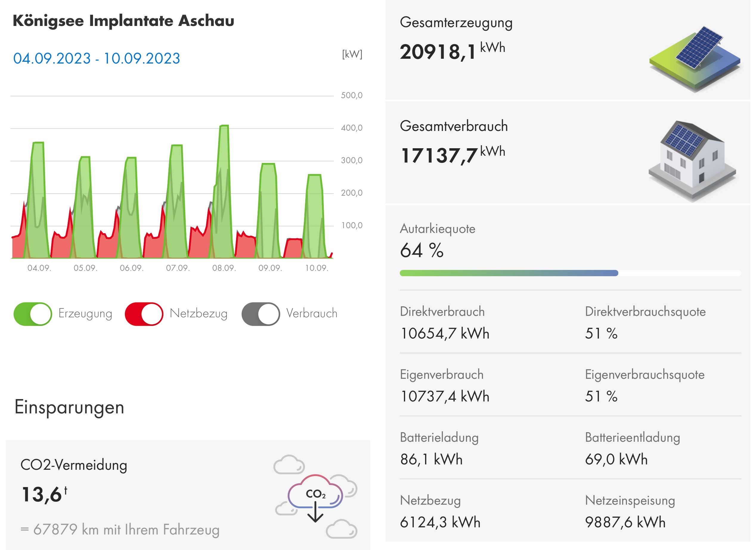Image resolution: width=756 pixels, height=550 pixels.
Task: Open the date range 04.09.2023 - 10.09.2023
Action: (97, 59)
